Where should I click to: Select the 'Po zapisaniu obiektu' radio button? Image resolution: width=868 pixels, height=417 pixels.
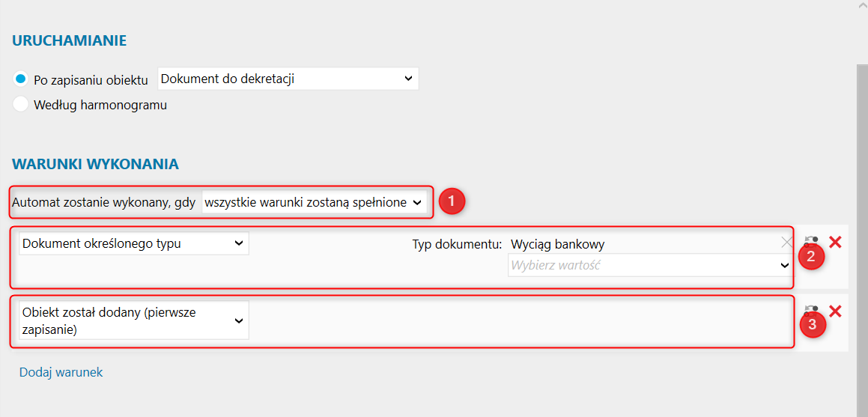point(21,79)
